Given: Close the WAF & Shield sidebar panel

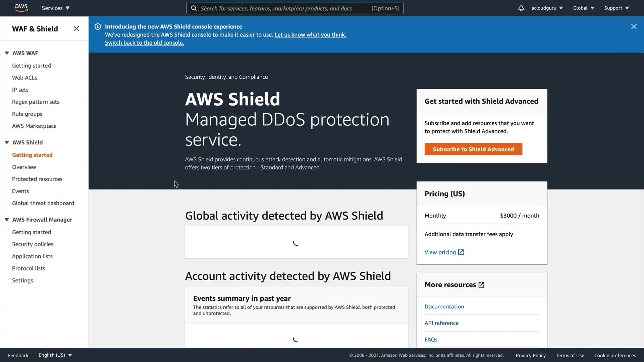Looking at the screenshot, I should 76,29.
